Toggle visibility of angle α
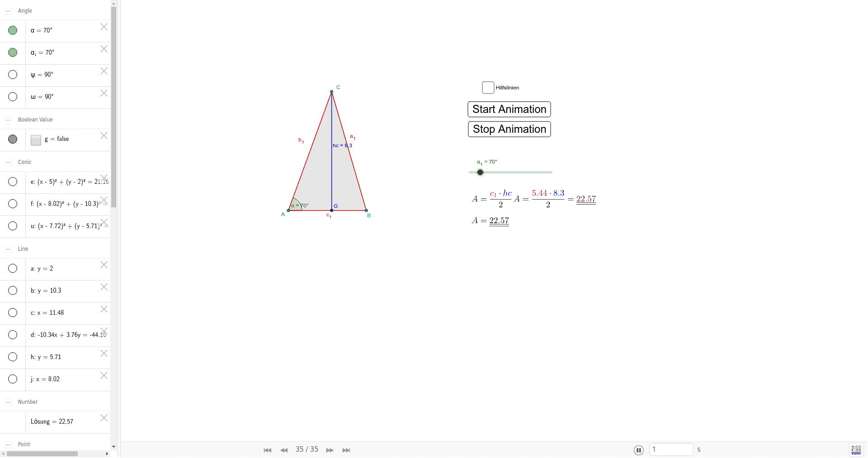 (13, 30)
